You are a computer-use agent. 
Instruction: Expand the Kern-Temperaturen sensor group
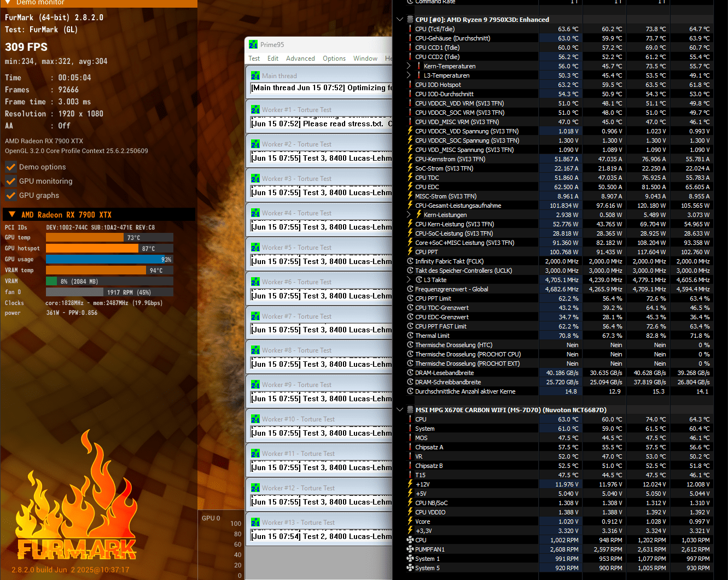tap(409, 66)
